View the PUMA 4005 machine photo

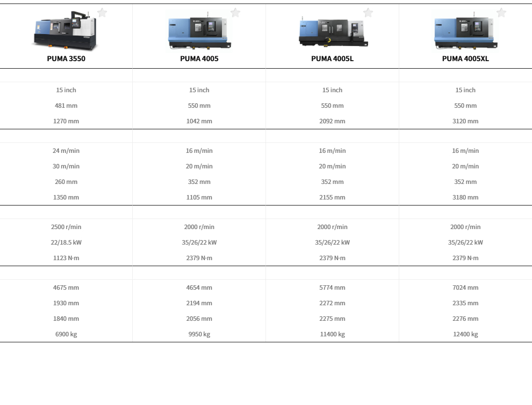point(199,31)
